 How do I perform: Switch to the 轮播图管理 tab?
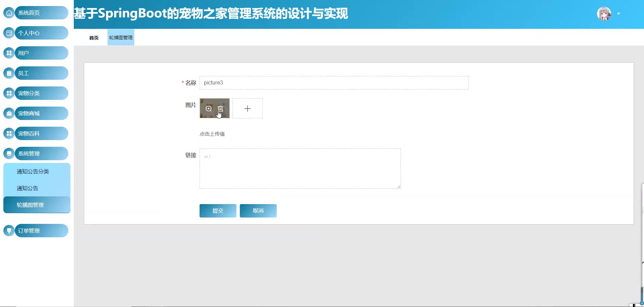[x=121, y=38]
